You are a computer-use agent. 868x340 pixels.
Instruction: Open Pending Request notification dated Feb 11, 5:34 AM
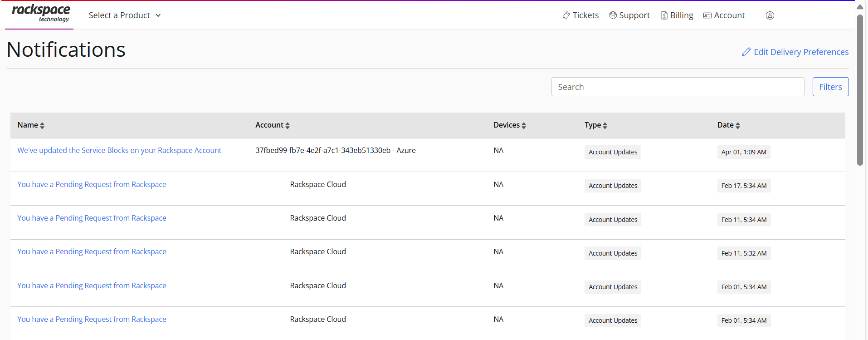tap(92, 218)
